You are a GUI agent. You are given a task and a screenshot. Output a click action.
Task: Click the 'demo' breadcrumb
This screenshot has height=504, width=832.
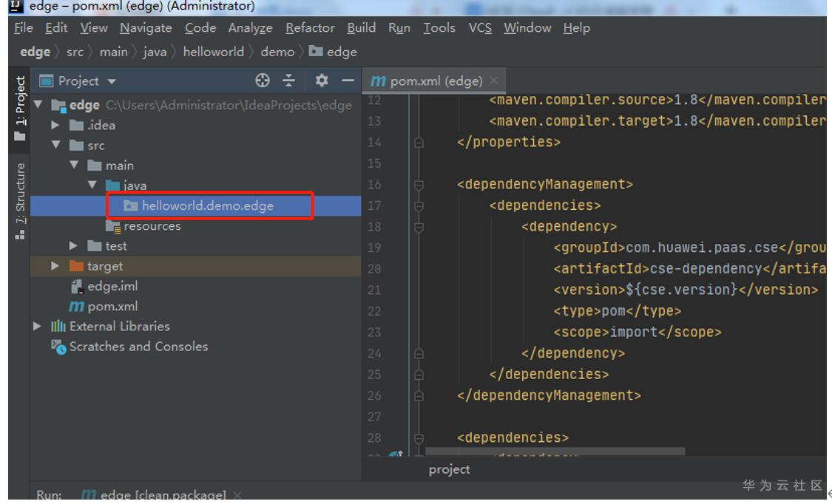coord(277,52)
